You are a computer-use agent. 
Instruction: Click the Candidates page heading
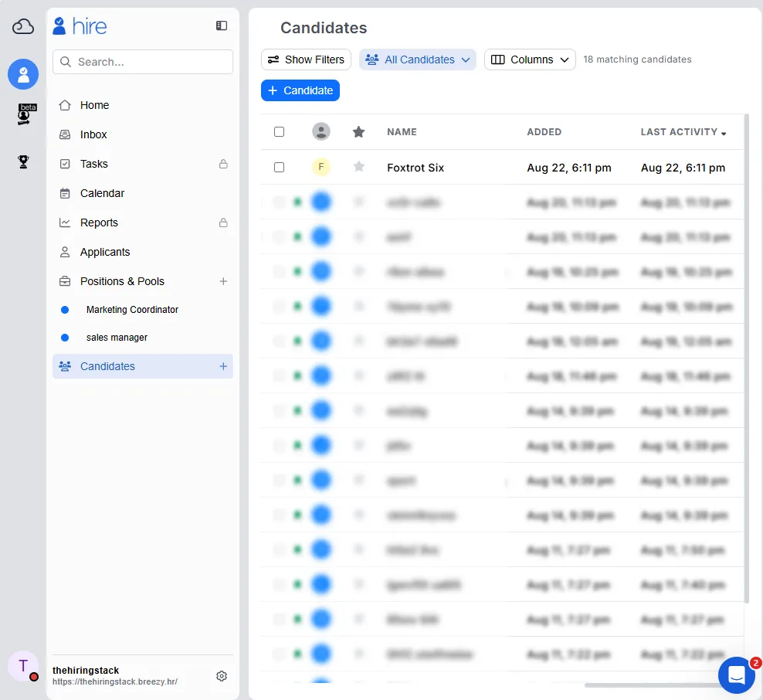[324, 28]
